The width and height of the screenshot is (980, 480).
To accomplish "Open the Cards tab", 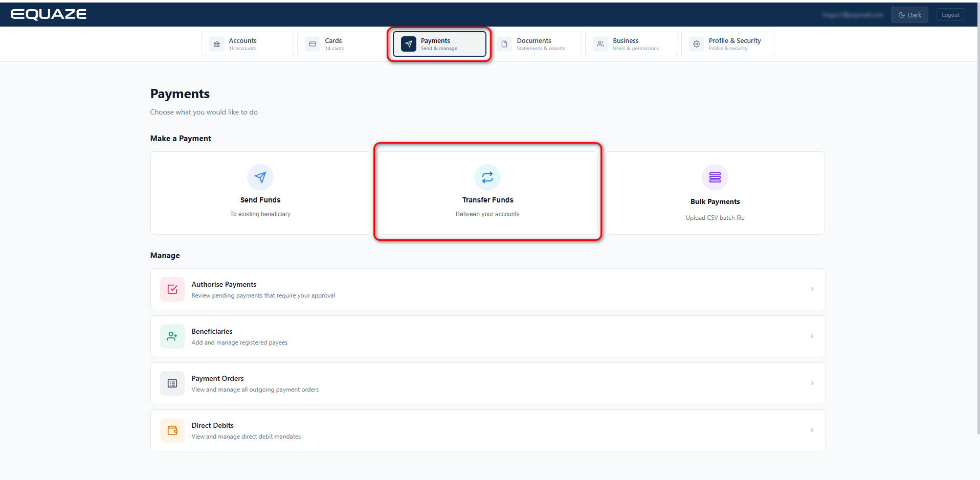I will click(x=343, y=44).
